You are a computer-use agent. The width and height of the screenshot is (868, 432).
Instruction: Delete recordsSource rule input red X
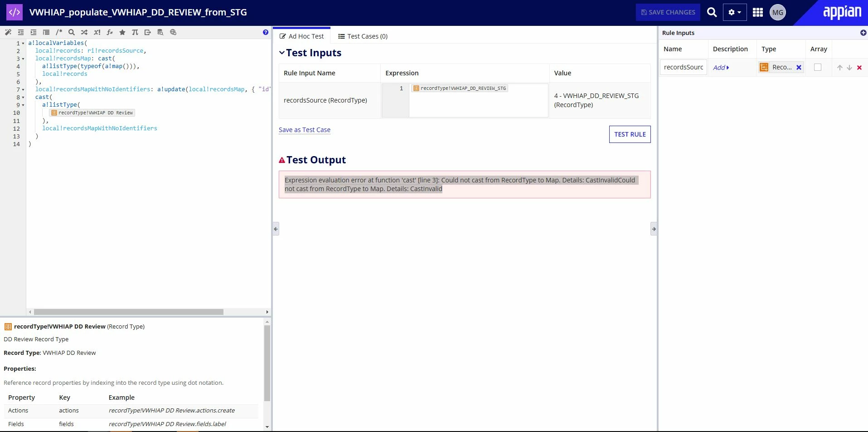tap(859, 68)
